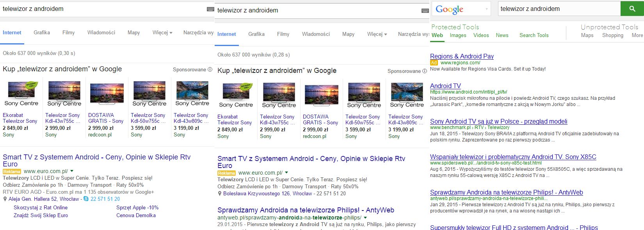The height and width of the screenshot is (230, 644).
Task: Open Narzędzia tab in left panel
Action: tap(199, 32)
